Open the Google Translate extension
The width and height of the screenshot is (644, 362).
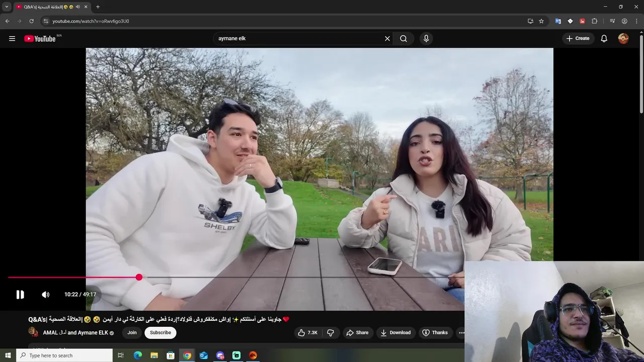pos(558,21)
